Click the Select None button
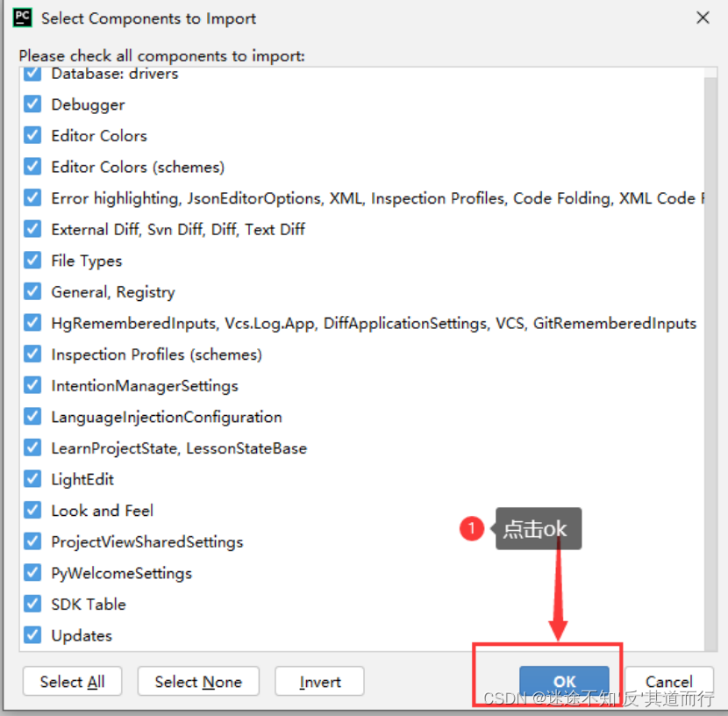Screen dimensions: 728x716 (198, 681)
